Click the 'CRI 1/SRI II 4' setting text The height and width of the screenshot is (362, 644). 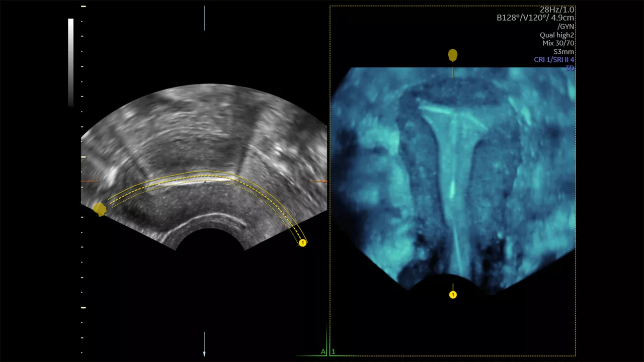554,60
